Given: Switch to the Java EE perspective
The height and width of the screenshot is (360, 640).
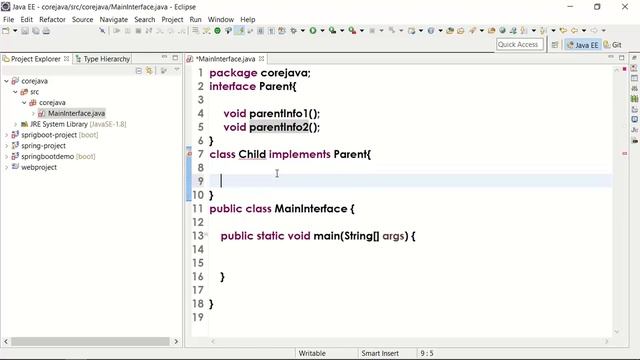Looking at the screenshot, I should pos(583,45).
